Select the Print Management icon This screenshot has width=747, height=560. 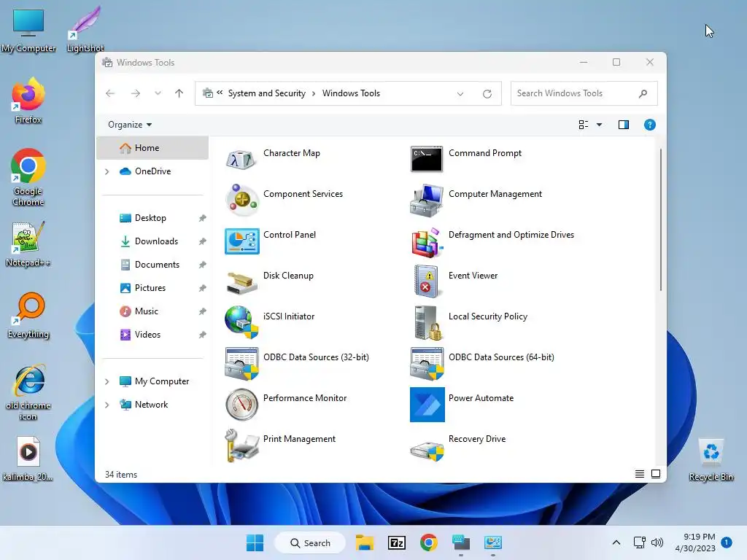pos(241,446)
